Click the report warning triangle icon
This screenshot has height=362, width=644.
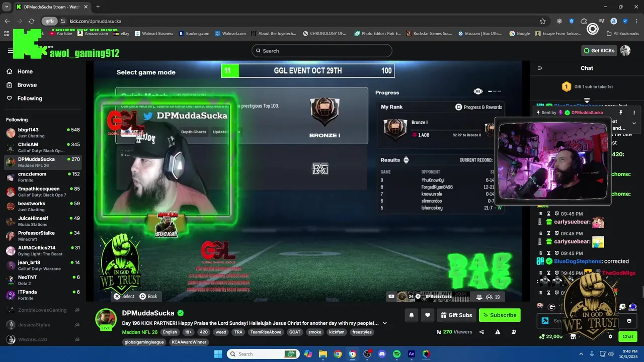(x=498, y=332)
